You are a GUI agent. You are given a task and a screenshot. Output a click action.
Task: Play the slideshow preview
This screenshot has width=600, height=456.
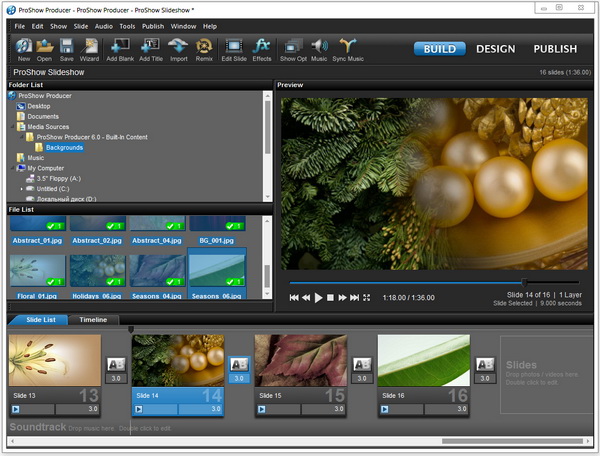coord(318,298)
